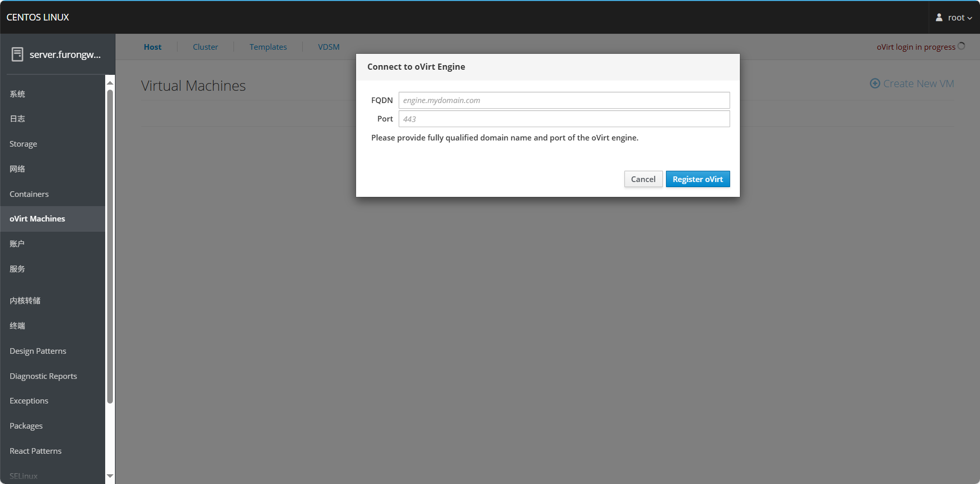Viewport: 980px width, 484px height.
Task: Go to Containers in the sidebar
Action: [x=52, y=194]
